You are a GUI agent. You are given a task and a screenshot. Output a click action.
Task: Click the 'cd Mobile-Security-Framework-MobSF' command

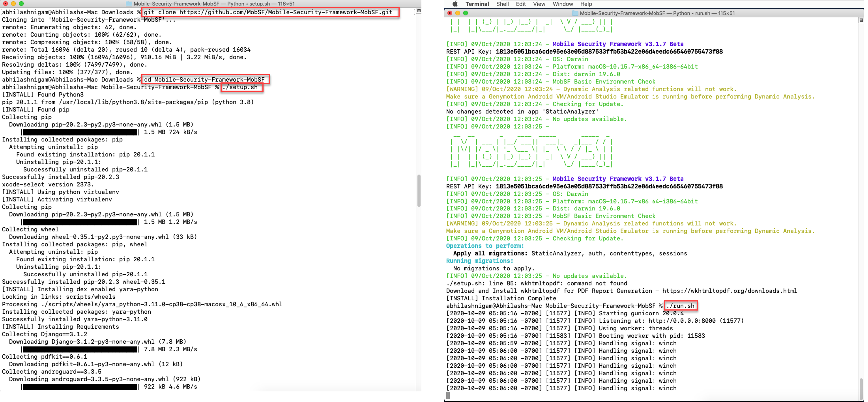204,80
